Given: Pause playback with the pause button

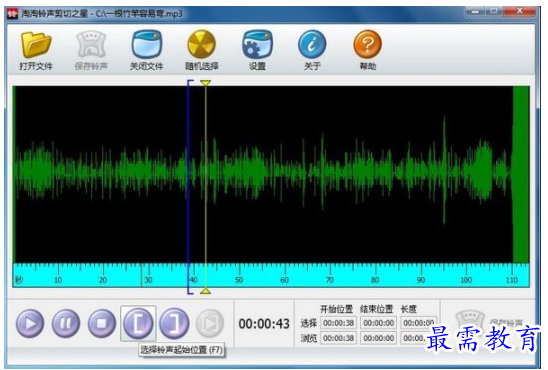Looking at the screenshot, I should pyautogui.click(x=66, y=323).
